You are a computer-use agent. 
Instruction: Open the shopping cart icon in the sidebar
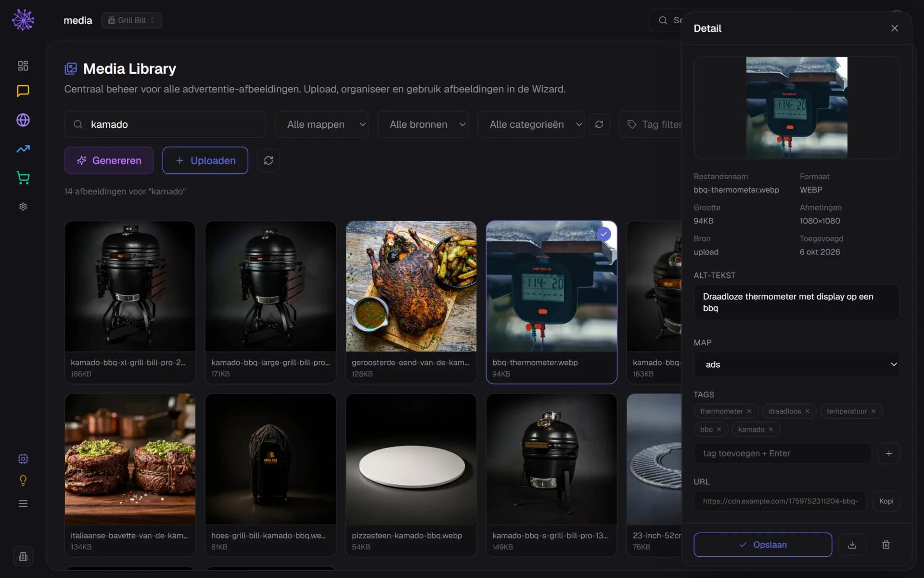coord(23,178)
